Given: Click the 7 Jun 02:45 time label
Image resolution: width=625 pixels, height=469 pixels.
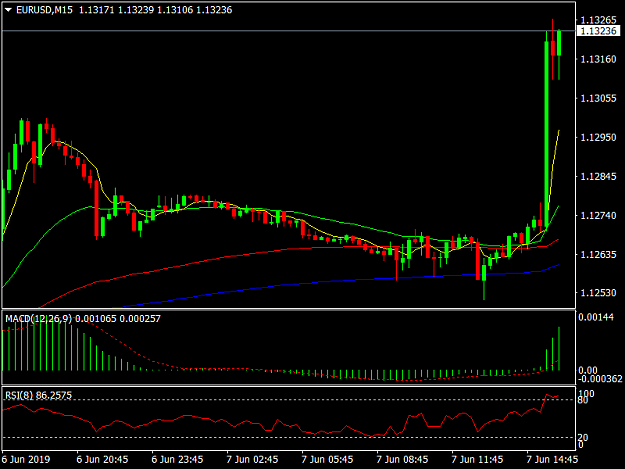Looking at the screenshot, I should [252, 459].
